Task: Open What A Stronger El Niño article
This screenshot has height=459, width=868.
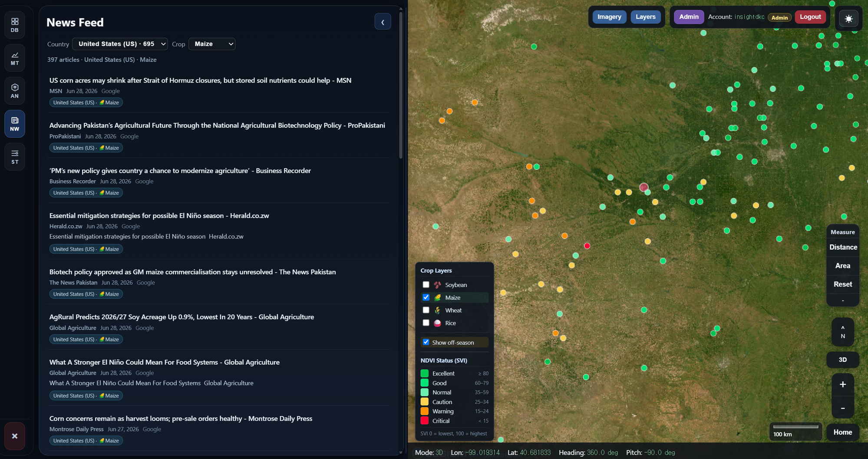Action: 165,362
